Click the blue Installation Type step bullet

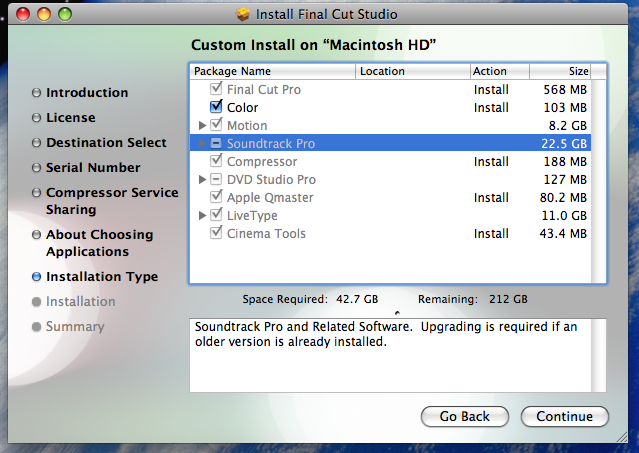36,277
